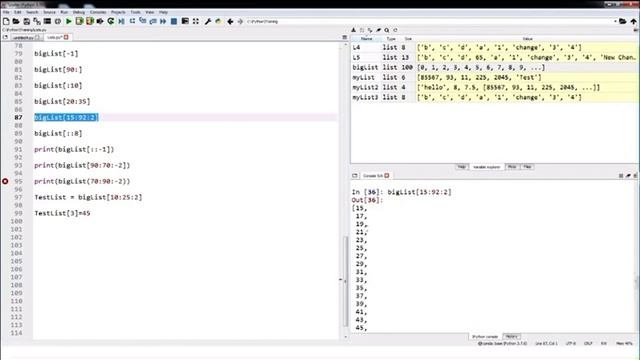Screen dimensions: 640x360
Task: Toggle the breakpoint on line 95
Action: click(x=5, y=181)
